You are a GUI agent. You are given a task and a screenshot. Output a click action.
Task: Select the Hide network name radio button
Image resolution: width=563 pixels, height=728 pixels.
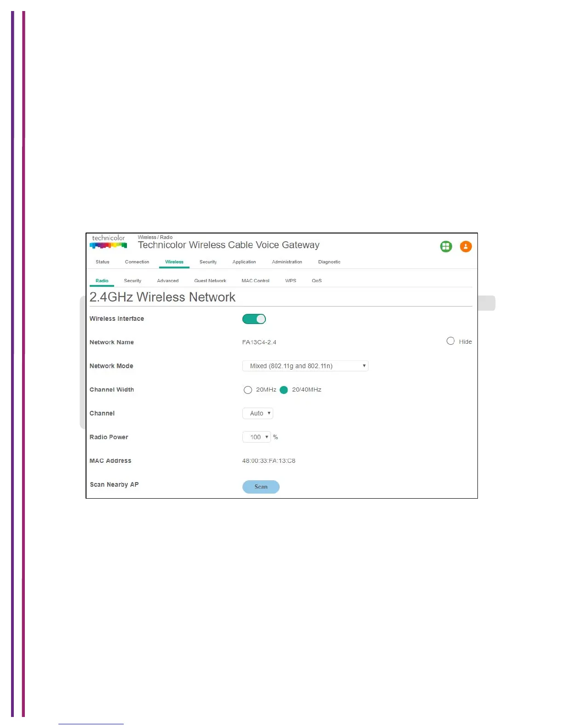(451, 341)
